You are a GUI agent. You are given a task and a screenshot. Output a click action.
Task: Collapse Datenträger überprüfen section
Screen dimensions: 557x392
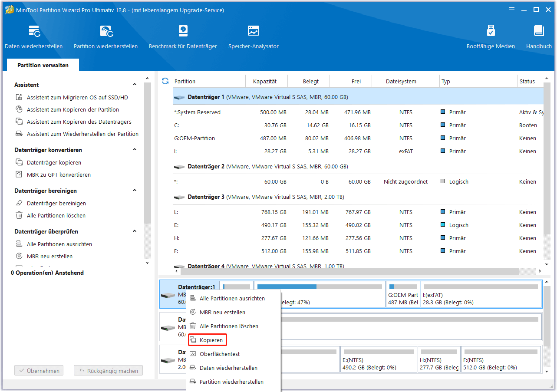click(135, 231)
